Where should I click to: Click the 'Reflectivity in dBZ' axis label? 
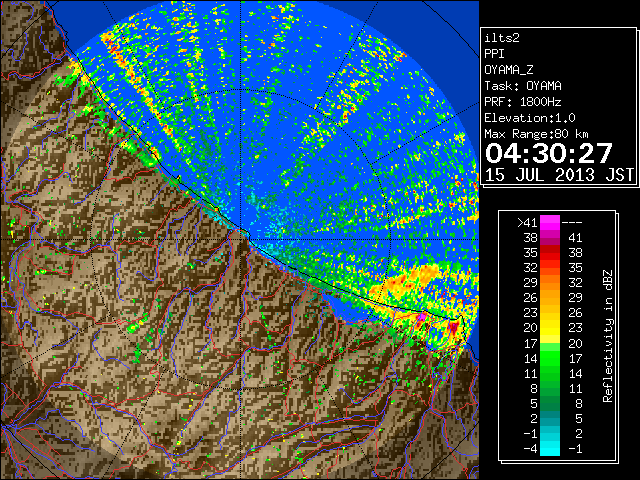(608, 336)
